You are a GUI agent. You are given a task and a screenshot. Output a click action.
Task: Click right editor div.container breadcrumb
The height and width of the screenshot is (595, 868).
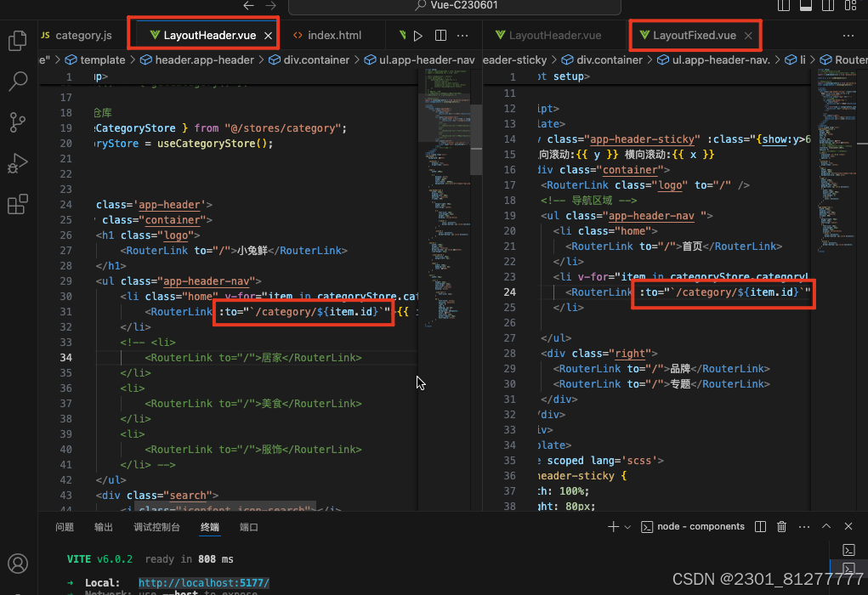tap(602, 59)
